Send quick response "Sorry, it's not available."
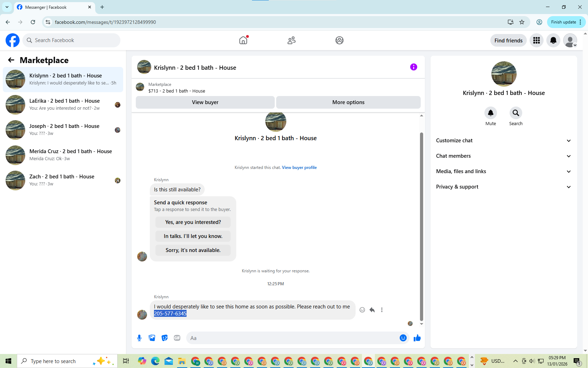This screenshot has height=368, width=588. point(193,250)
